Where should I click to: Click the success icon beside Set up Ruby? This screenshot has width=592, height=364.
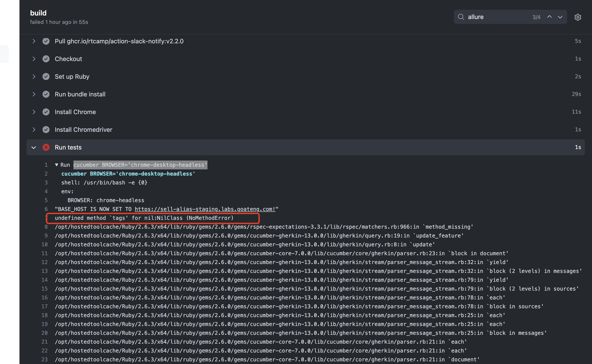click(x=46, y=77)
